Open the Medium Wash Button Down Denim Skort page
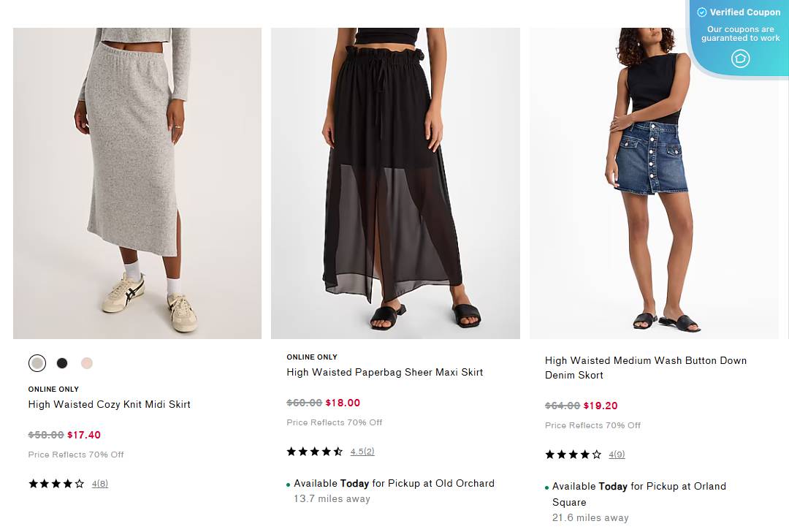Screen dimensions: 789x532 (x=645, y=368)
